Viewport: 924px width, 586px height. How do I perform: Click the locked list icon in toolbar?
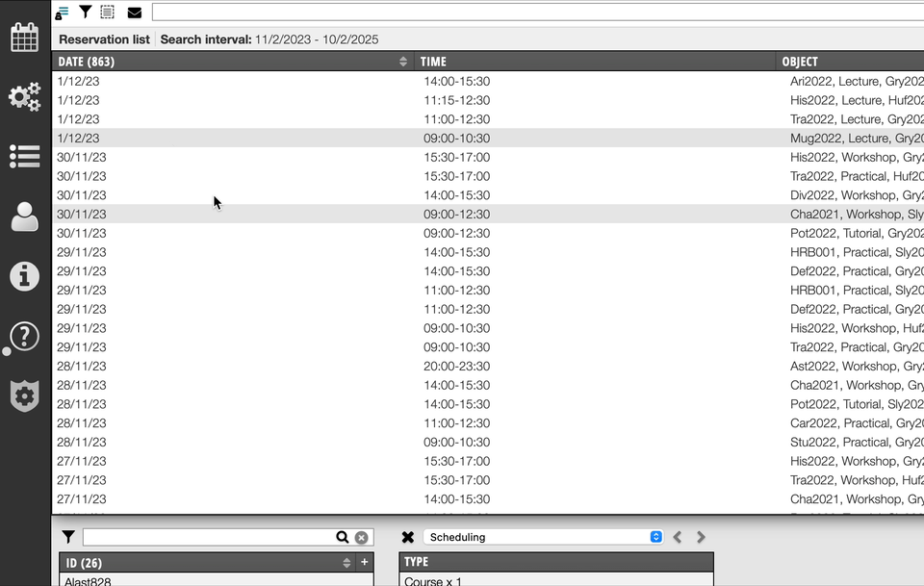[62, 13]
